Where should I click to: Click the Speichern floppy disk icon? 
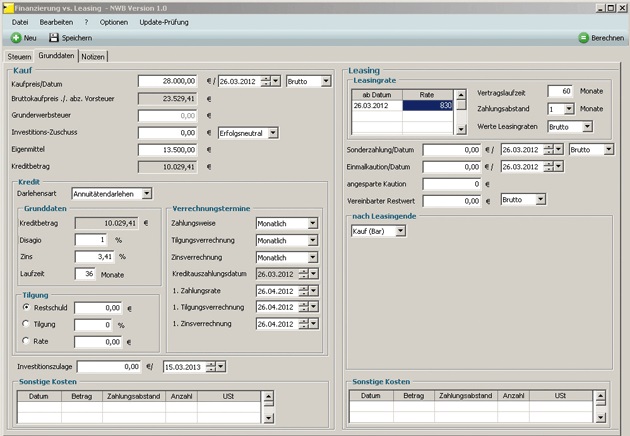[x=54, y=37]
